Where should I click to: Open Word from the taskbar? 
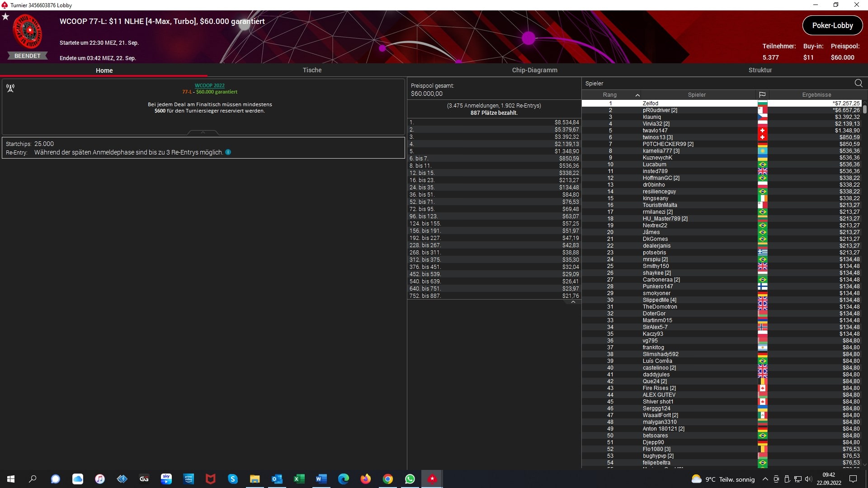(321, 479)
